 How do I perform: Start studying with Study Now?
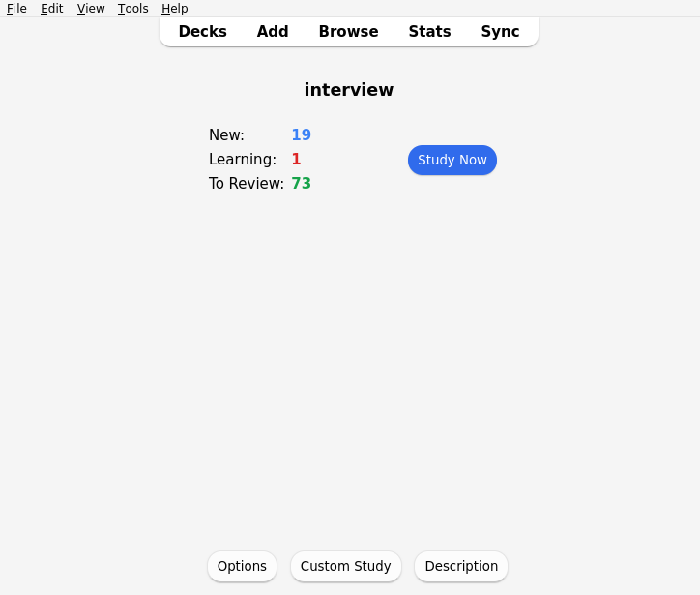(452, 160)
